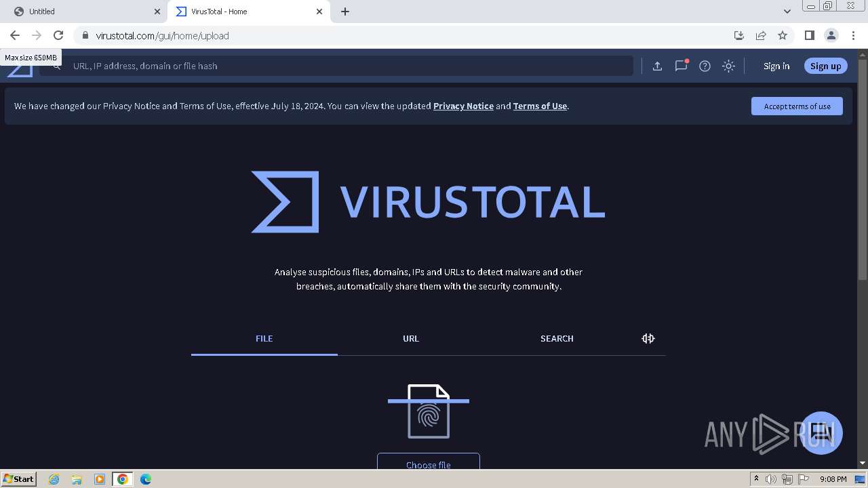Select the FILE tab
The image size is (868, 488).
pyautogui.click(x=264, y=338)
